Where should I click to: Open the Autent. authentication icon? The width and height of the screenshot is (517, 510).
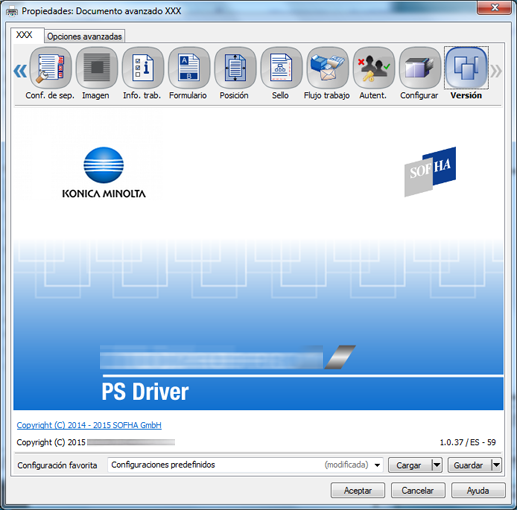click(373, 68)
